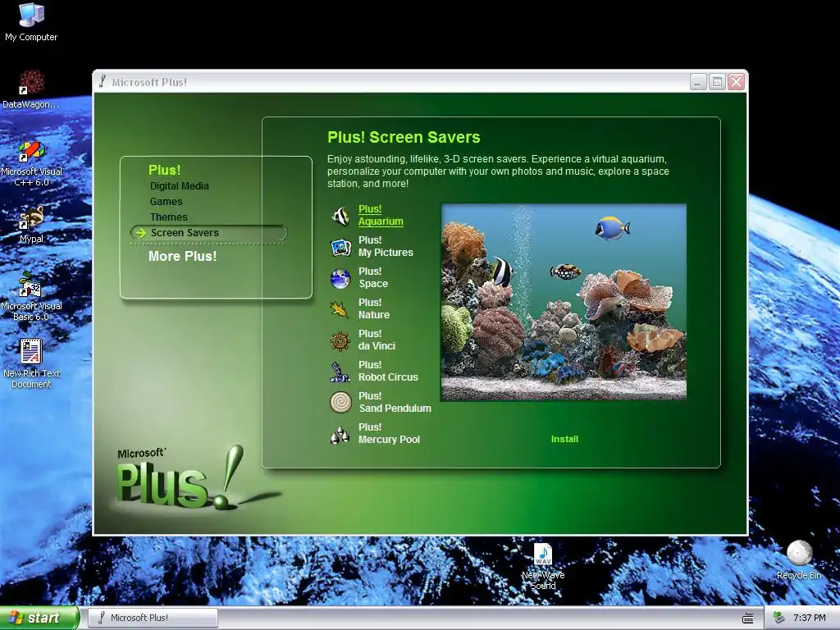Click the Install link
Screen dimensions: 840x630
click(564, 439)
